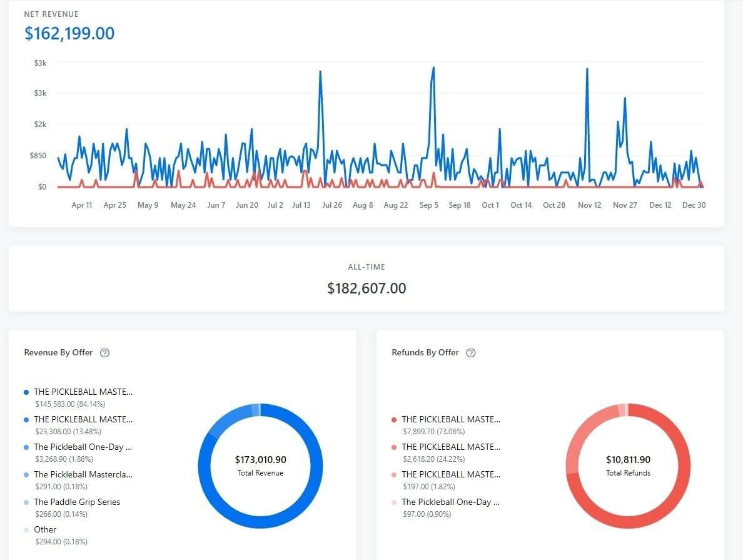
Task: Click the All-Time $182,607.00 total
Action: 366,288
